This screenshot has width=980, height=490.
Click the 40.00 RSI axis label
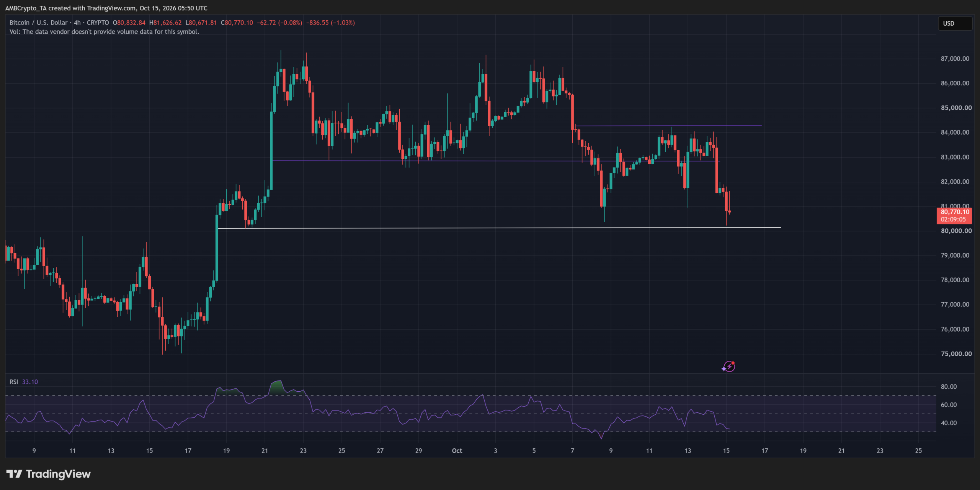949,423
